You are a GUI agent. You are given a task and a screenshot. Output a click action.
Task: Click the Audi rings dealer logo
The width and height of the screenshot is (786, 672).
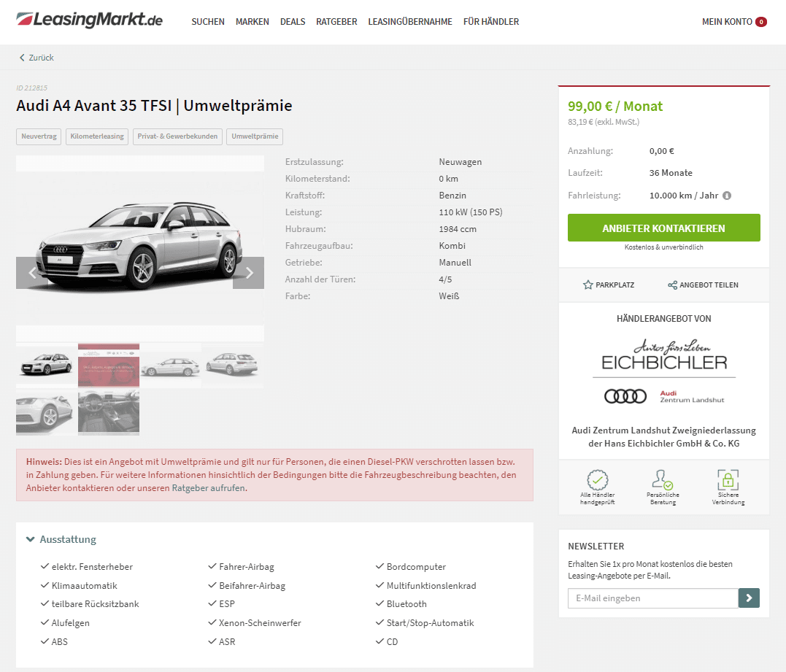coord(625,396)
